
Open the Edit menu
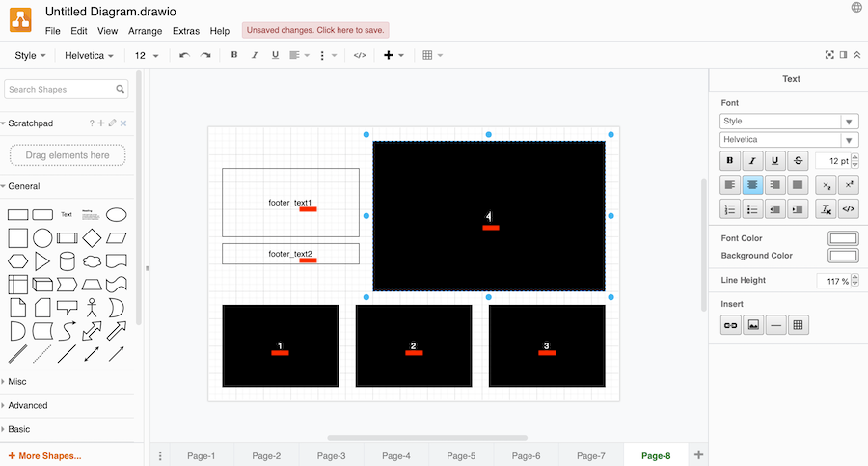pos(79,31)
